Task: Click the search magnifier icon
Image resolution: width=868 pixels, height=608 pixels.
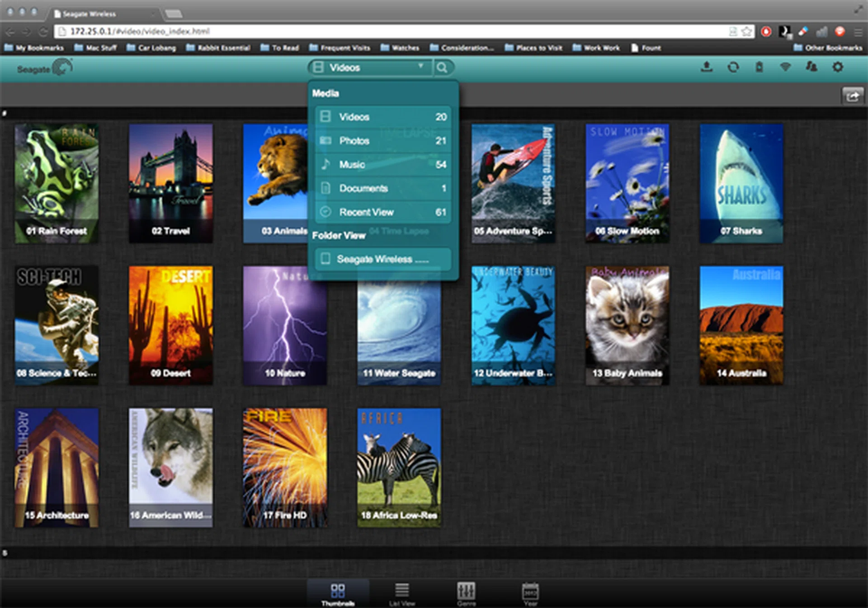Action: pyautogui.click(x=442, y=67)
